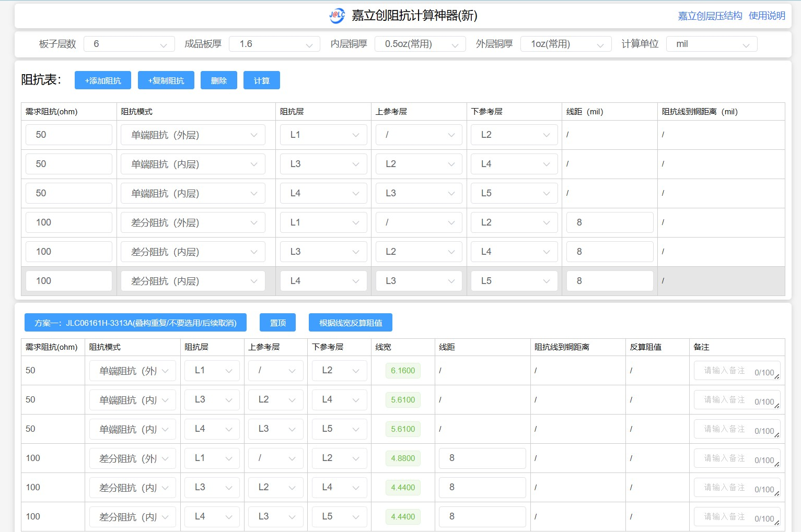Open highlighted 阻抗表 row's L3 上参考层 dropdown

coord(419,281)
